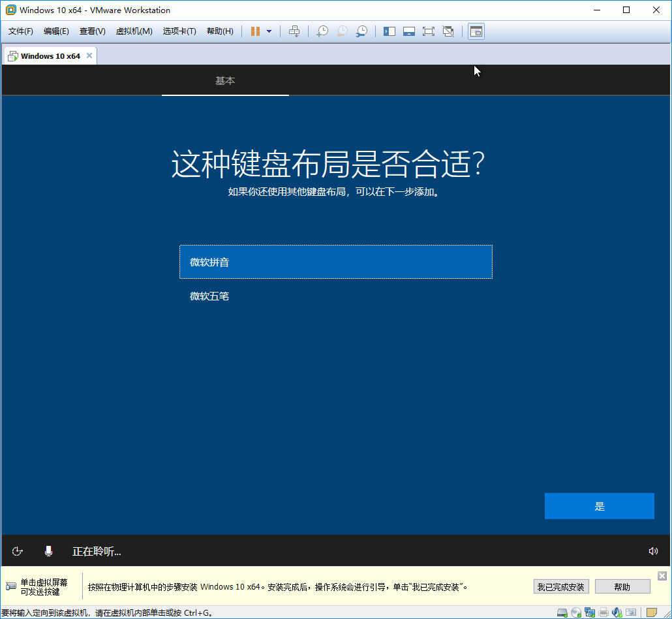Choose the 微软拼音 keyboard layout

[336, 262]
